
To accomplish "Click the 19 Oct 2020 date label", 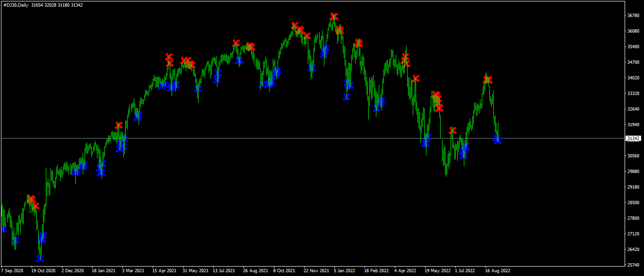I will click(x=44, y=271).
